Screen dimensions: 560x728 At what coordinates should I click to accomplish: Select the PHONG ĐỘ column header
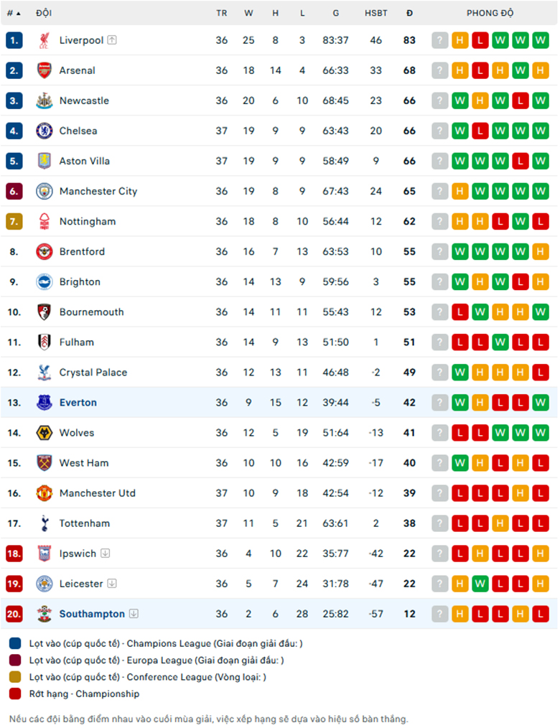pyautogui.click(x=490, y=13)
